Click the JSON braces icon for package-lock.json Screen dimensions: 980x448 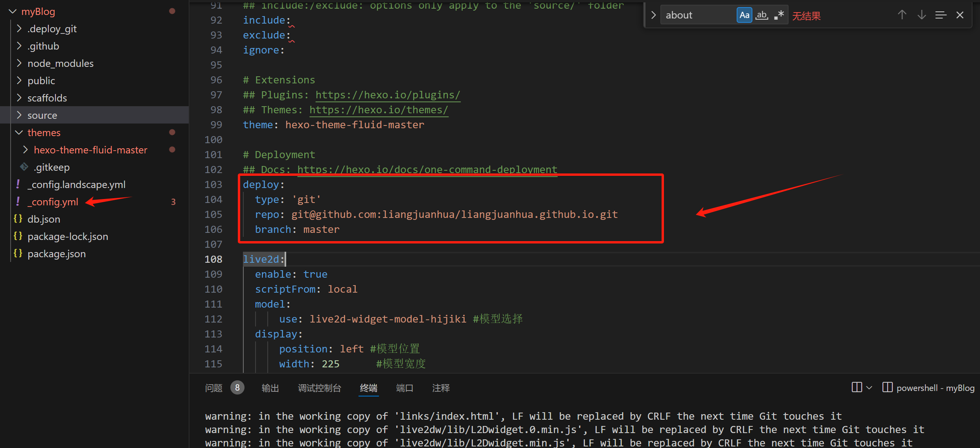(18, 236)
